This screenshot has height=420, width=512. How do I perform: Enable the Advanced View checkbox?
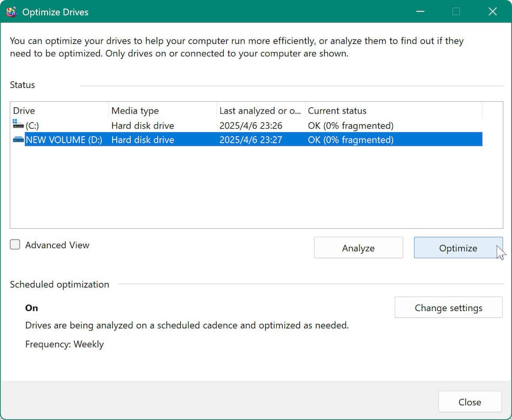[x=15, y=245]
